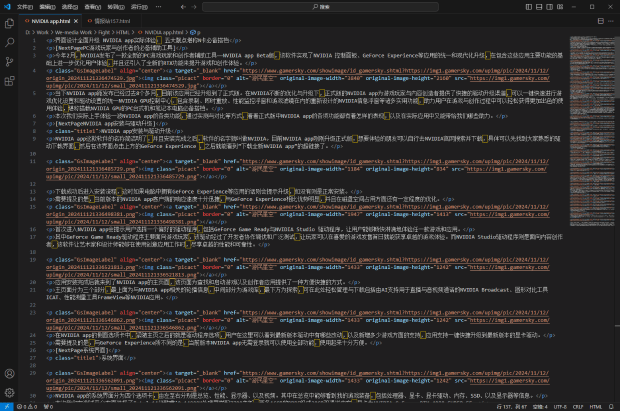Click line number 21 in the gutter
This screenshot has width=620, height=411.
point(33,290)
